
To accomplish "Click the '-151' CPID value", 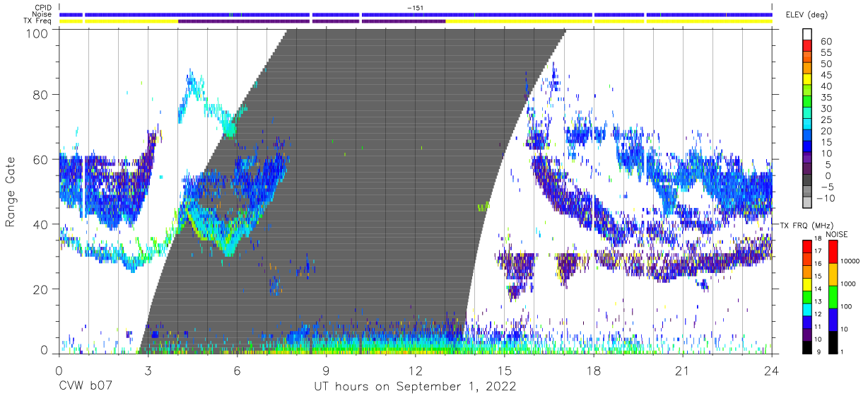I will pos(415,7).
